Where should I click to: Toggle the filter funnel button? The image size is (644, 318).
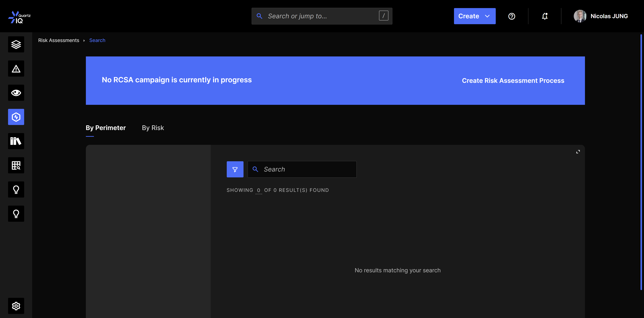tap(235, 169)
